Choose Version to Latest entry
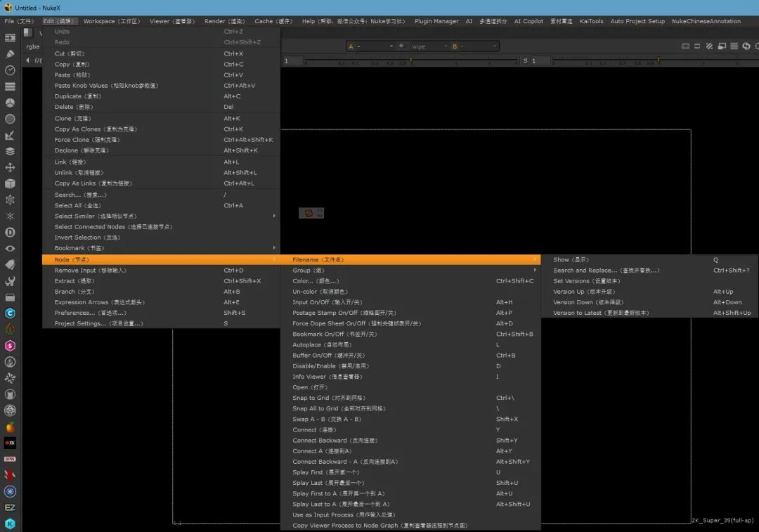This screenshot has height=532, width=759. (649, 313)
